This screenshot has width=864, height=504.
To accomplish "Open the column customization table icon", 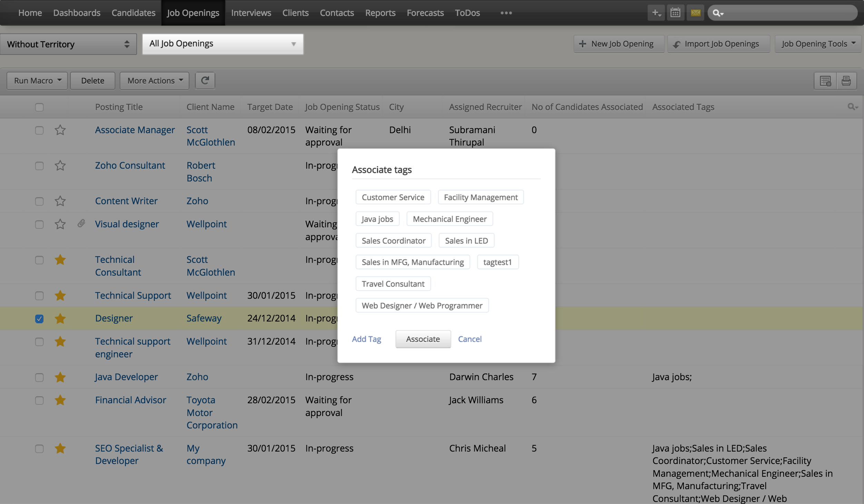I will click(825, 81).
